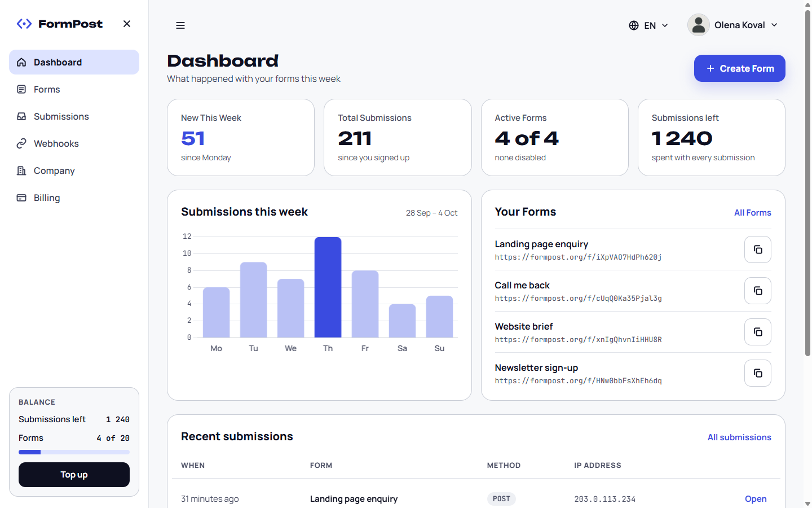Navigate to Webhooks in the sidebar
Image resolution: width=812 pixels, height=508 pixels.
coord(74,143)
